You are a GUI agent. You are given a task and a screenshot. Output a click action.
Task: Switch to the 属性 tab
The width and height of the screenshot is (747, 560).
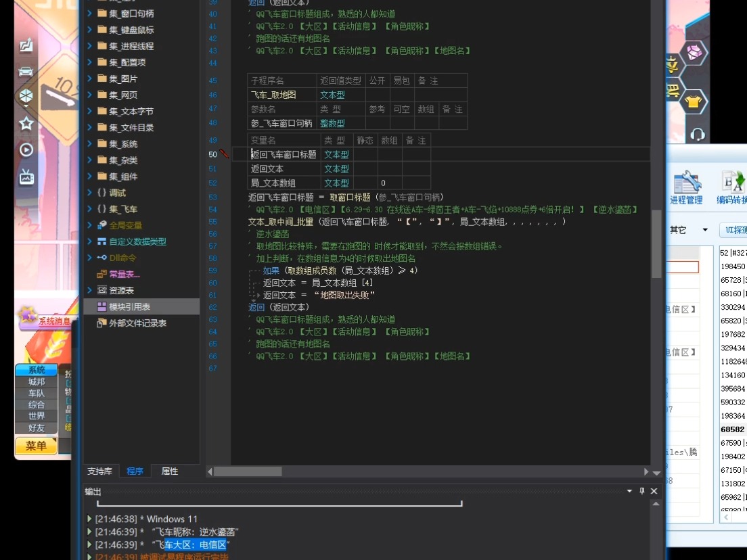169,471
